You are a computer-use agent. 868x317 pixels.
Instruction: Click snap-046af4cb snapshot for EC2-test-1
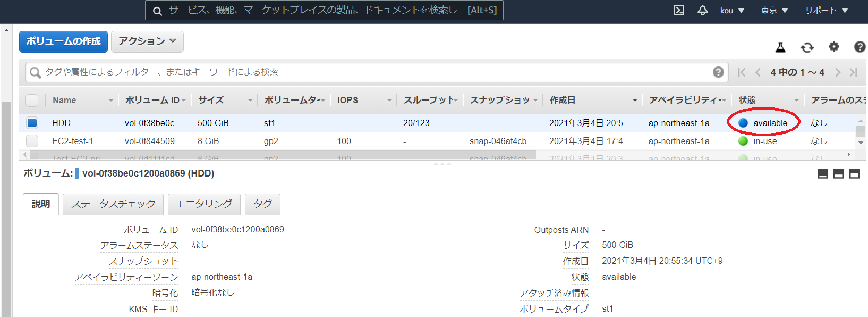tap(502, 141)
